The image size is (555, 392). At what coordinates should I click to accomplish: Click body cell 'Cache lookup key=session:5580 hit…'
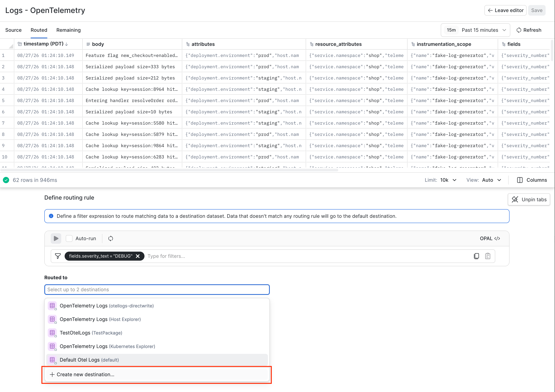coord(132,123)
